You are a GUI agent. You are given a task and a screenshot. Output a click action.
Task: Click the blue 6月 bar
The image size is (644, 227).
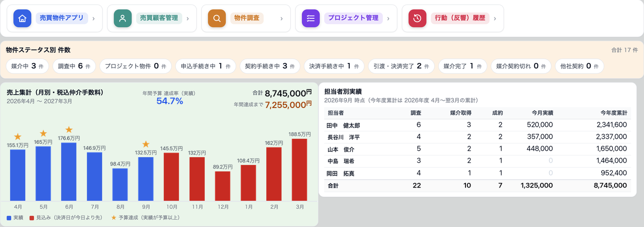[69, 172]
